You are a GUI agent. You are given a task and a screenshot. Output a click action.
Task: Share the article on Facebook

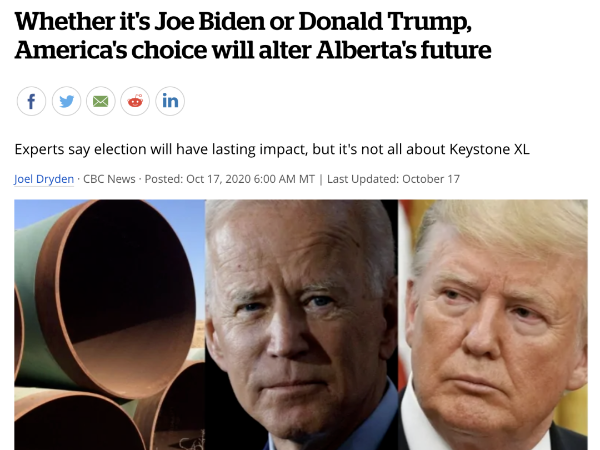point(31,101)
